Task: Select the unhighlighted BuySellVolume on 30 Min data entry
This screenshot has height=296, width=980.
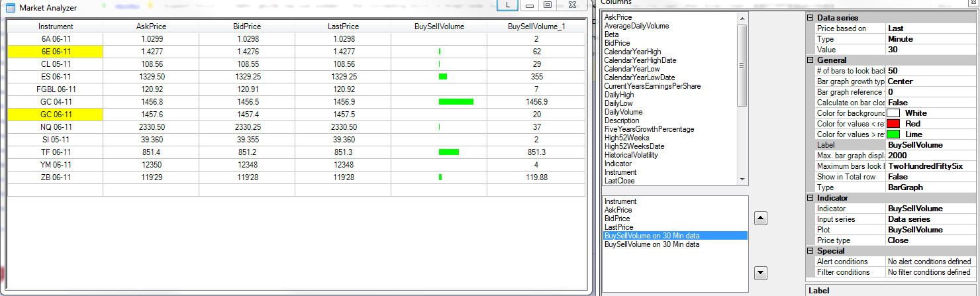Action: pos(675,244)
